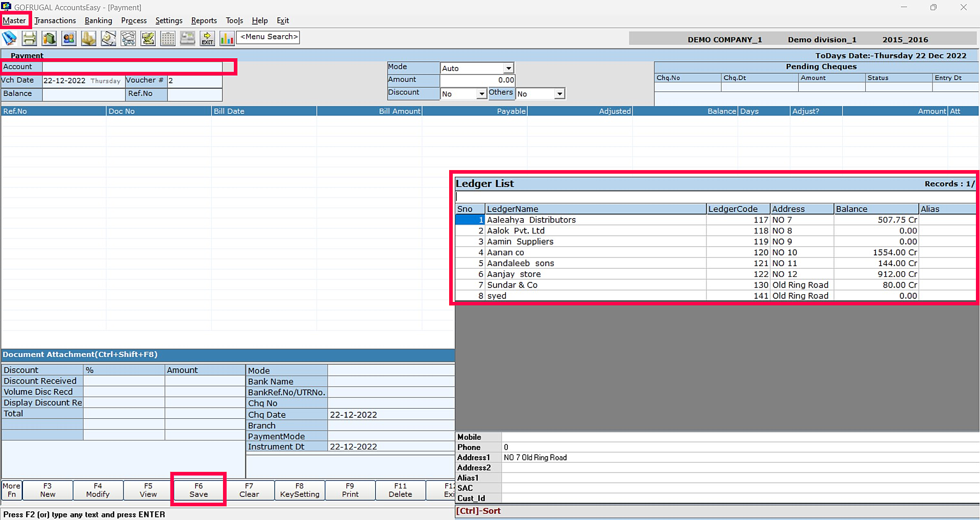Click the Account input field
The width and height of the screenshot is (980, 520).
tap(132, 67)
